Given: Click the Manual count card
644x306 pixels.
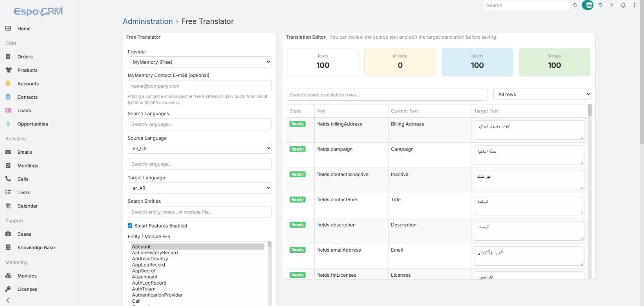Looking at the screenshot, I should pyautogui.click(x=554, y=62).
